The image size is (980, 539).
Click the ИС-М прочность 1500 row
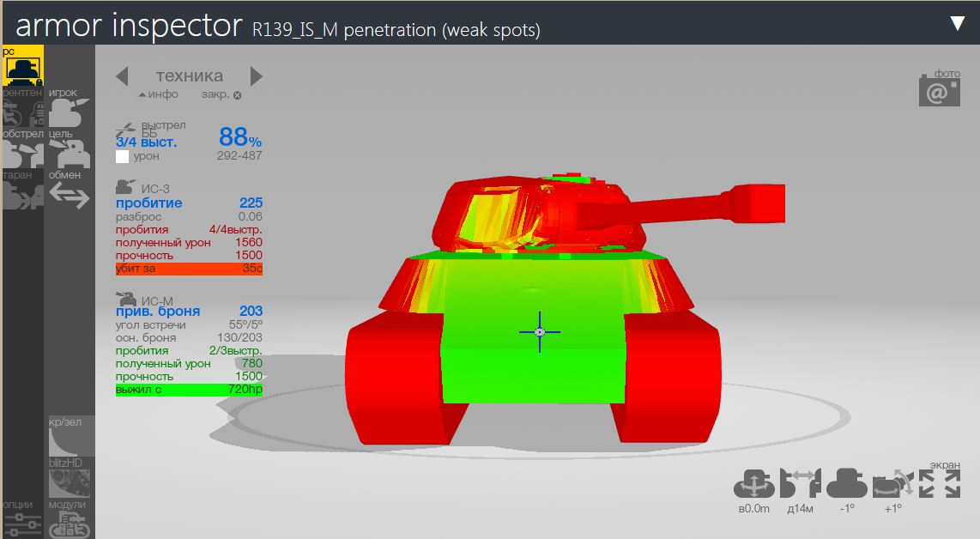click(x=189, y=376)
